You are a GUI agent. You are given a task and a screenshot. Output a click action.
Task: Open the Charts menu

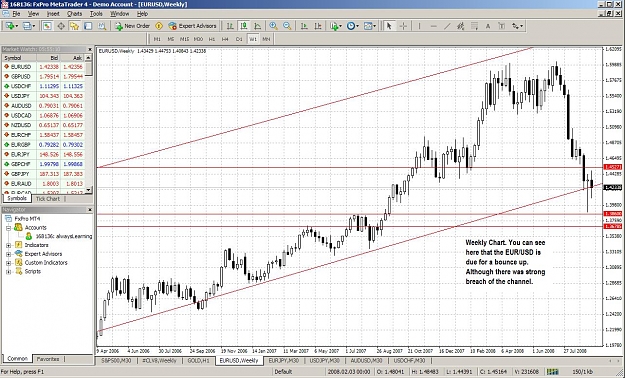[x=74, y=14]
